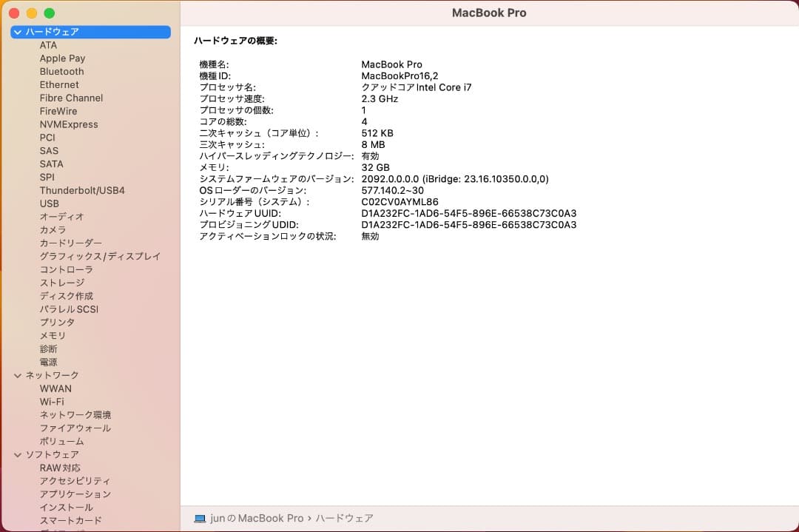Open アプリケーション under ソフトウェア
Image resolution: width=799 pixels, height=532 pixels.
click(75, 494)
